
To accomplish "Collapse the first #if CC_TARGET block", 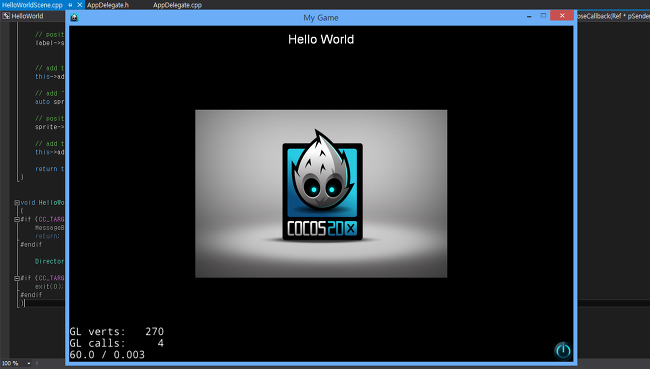I will pyautogui.click(x=17, y=219).
